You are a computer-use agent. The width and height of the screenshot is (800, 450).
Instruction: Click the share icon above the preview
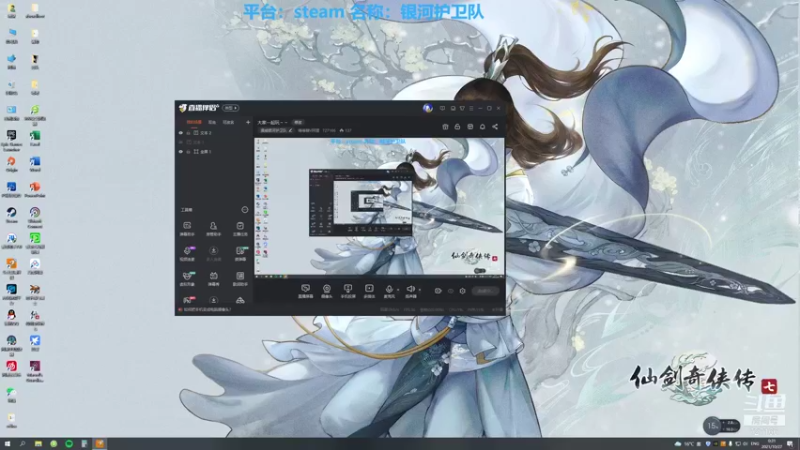click(x=495, y=127)
